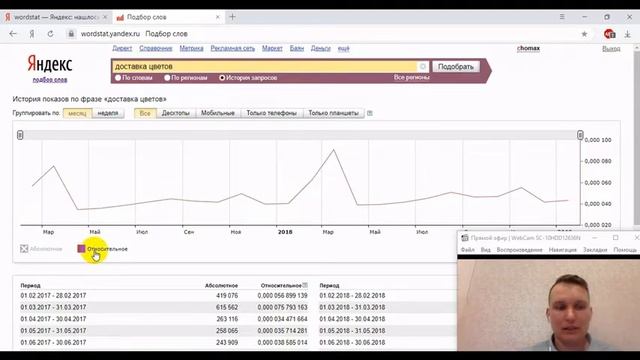Click the browser address bar
This screenshot has height=360, width=640.
click(x=327, y=34)
